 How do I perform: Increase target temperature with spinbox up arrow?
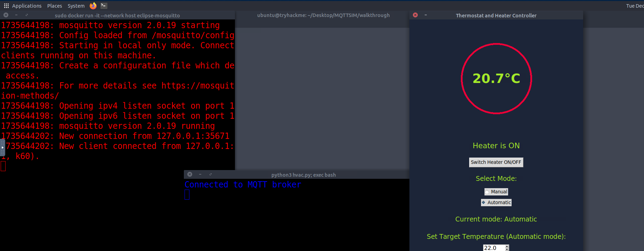[507, 246]
